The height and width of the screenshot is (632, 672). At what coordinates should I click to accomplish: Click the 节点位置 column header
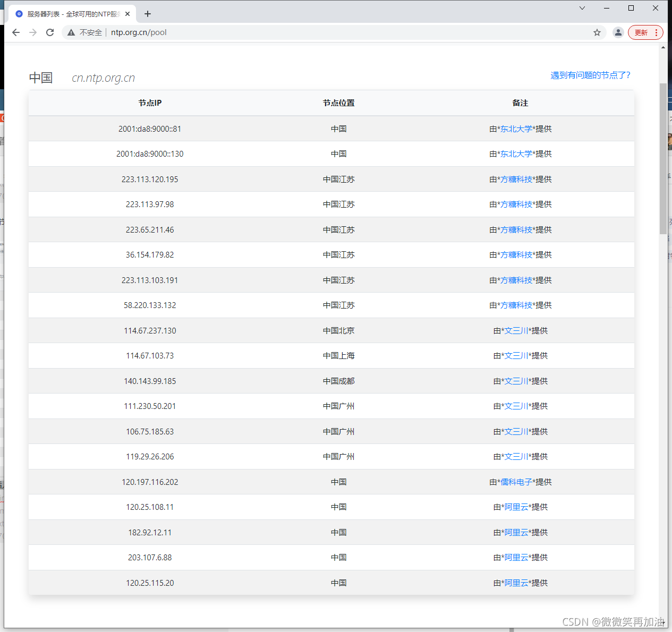tap(339, 103)
